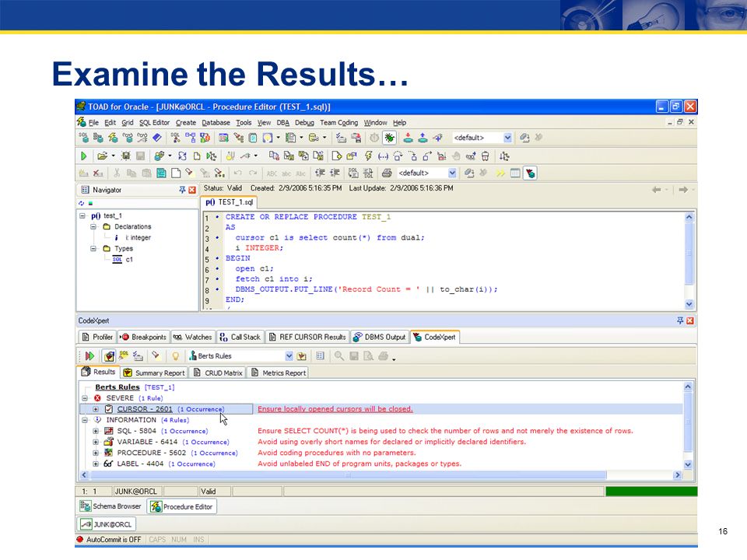This screenshot has width=747, height=560.
Task: Click the Refresh arrows icon in second toolbar row
Action: (182, 156)
